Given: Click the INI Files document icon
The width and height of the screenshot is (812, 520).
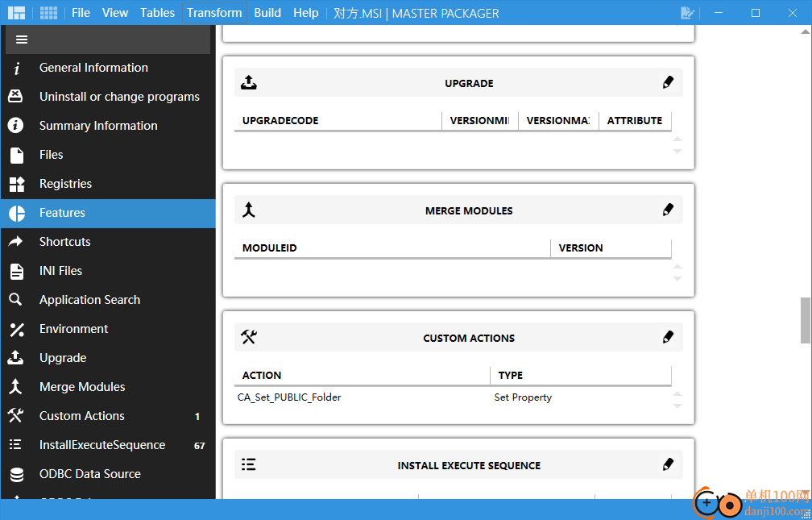Looking at the screenshot, I should [17, 271].
